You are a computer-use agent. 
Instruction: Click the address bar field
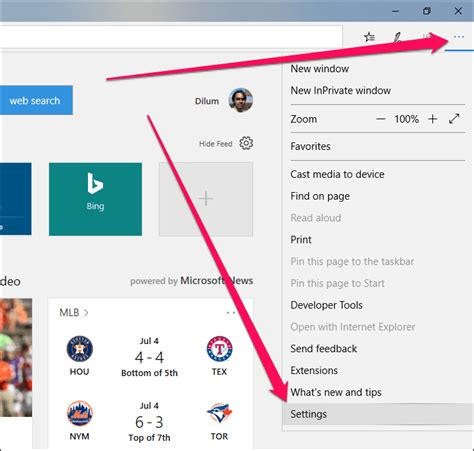[171, 37]
